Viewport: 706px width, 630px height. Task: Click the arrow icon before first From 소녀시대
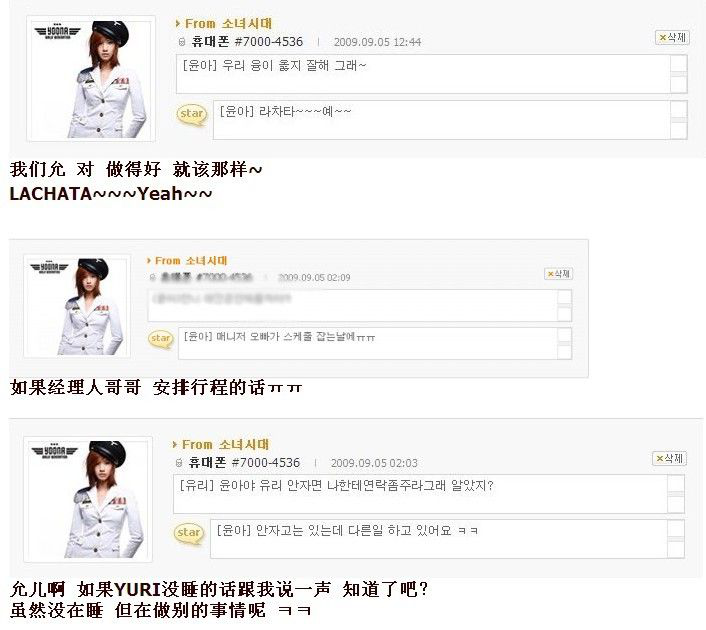click(x=178, y=23)
